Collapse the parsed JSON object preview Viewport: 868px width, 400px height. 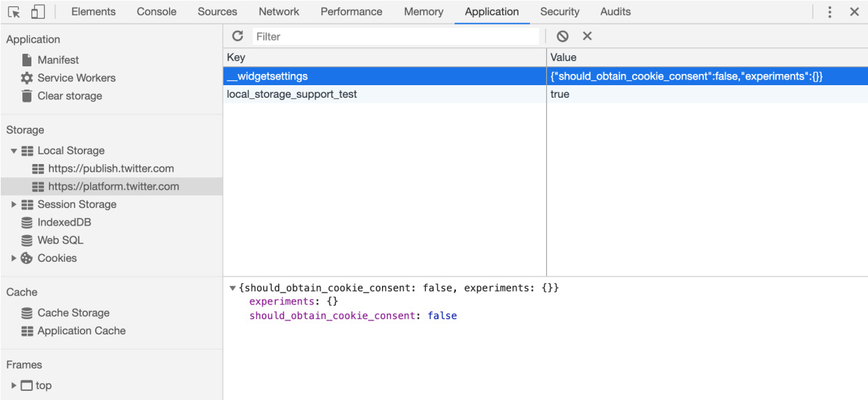[x=233, y=288]
